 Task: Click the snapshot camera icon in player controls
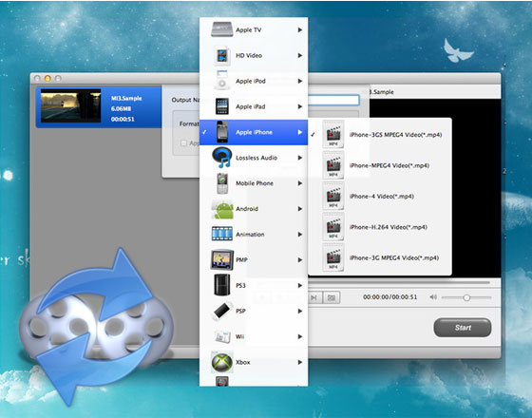click(332, 297)
